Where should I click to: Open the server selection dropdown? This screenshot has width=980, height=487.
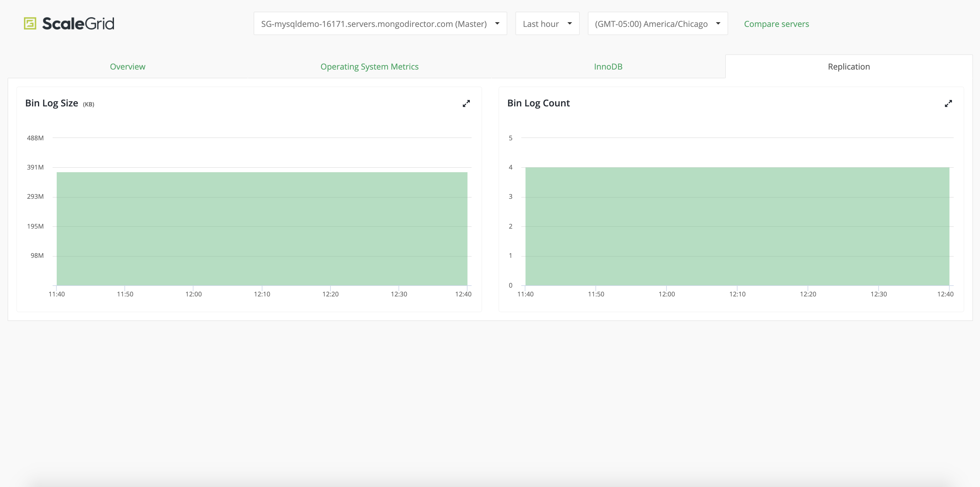pyautogui.click(x=374, y=24)
